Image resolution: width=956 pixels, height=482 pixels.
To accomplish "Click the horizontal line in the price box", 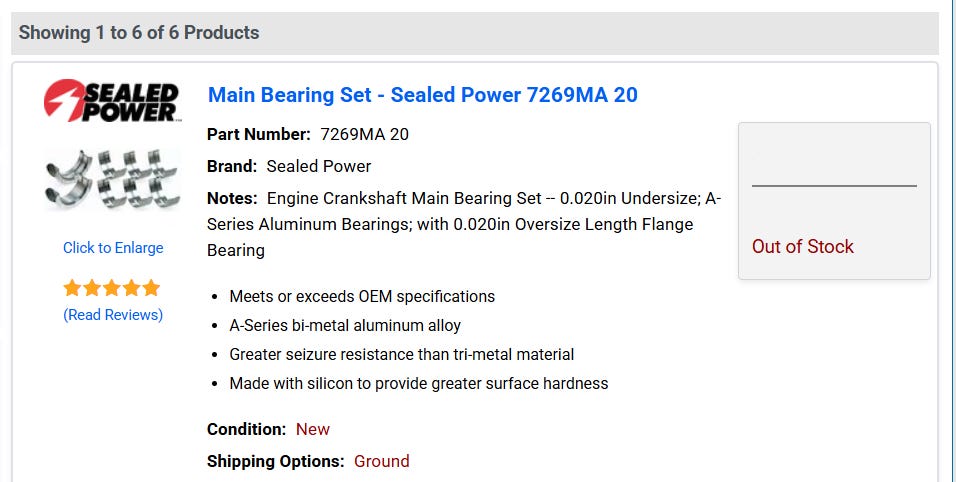I will [x=834, y=186].
